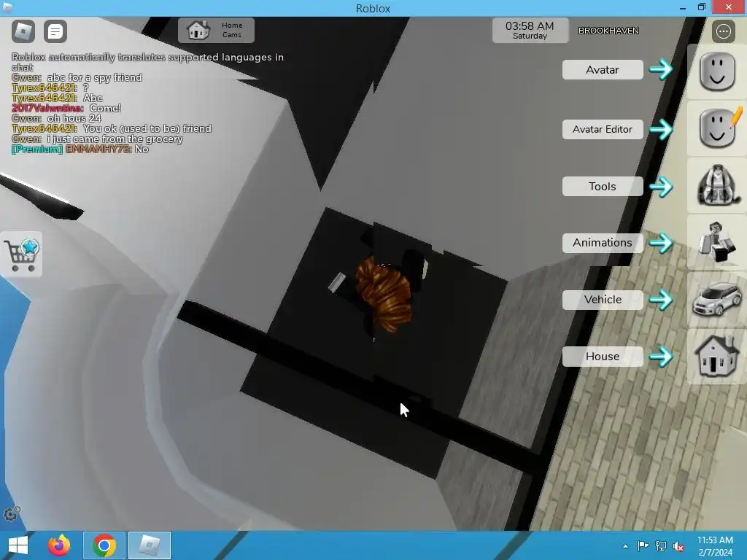The image size is (747, 560).
Task: Open the Windows Start button
Action: point(18,545)
